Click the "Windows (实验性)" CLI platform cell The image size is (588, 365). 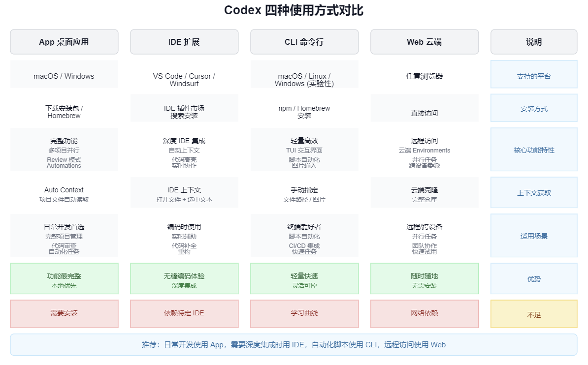pos(304,74)
